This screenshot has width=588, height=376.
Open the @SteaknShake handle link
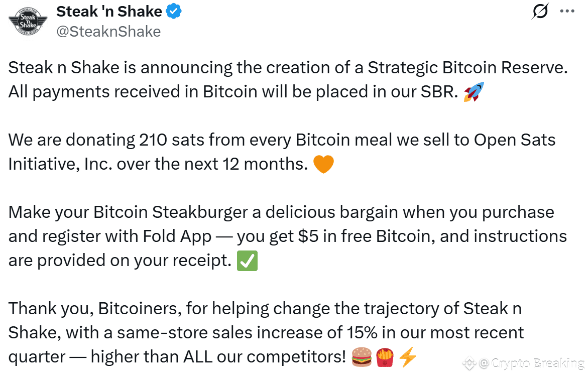click(x=108, y=32)
